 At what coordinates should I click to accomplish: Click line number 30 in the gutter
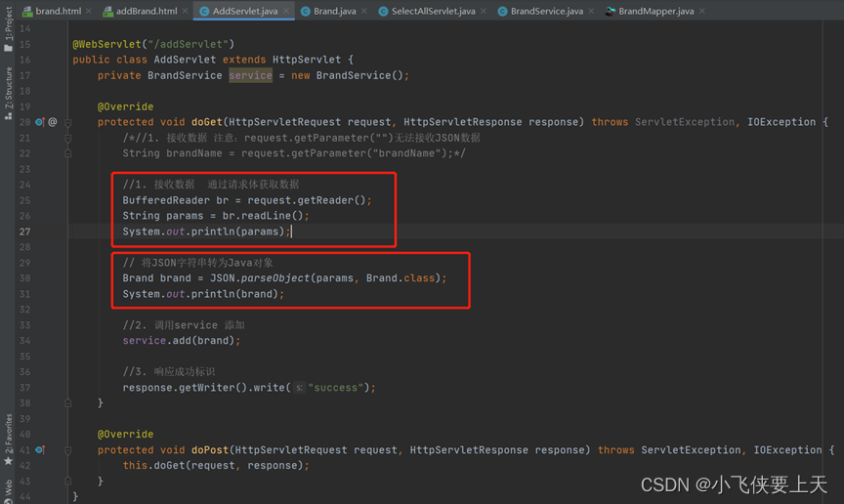click(24, 278)
